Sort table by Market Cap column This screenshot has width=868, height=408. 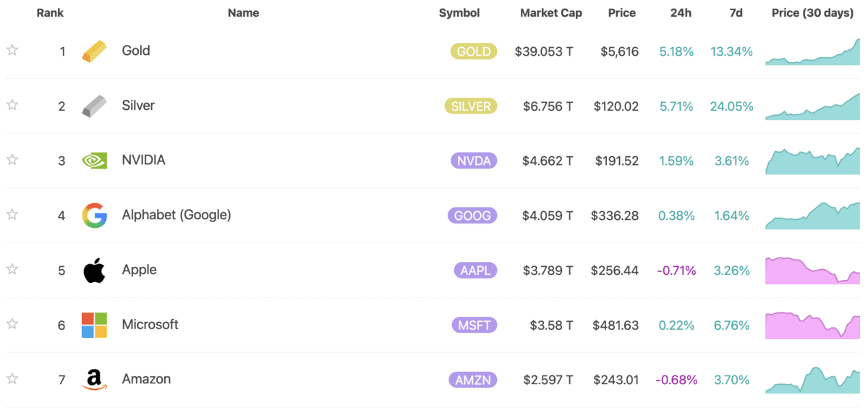550,13
